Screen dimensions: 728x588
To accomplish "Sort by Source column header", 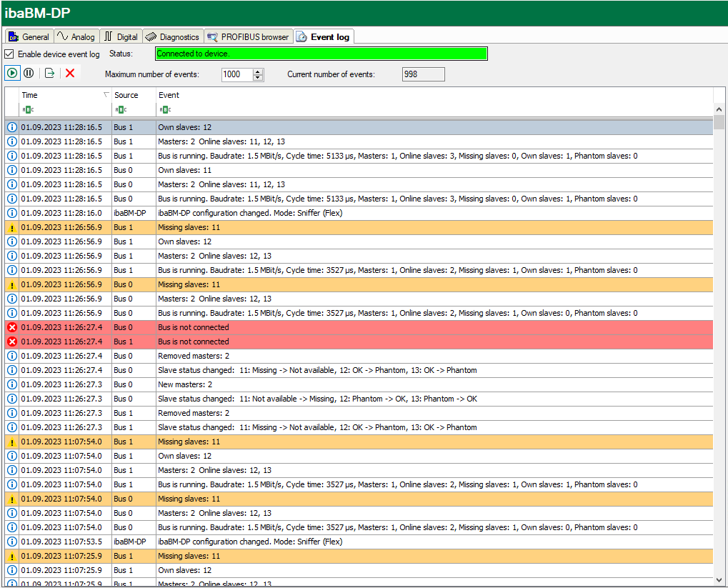I will click(x=134, y=95).
